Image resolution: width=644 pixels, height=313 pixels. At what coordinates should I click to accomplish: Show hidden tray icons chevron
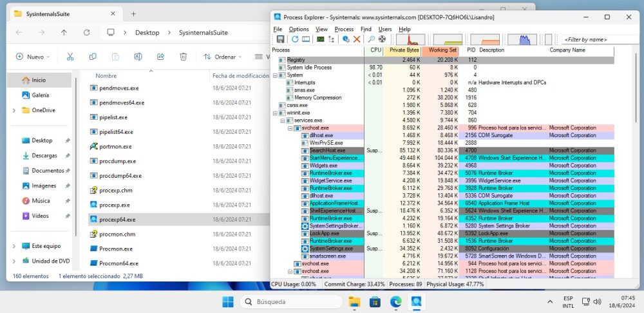coord(550,302)
